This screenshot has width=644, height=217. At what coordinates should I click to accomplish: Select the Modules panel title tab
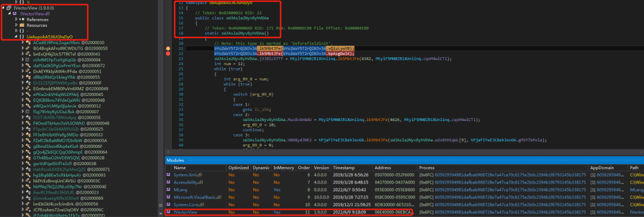tap(175, 160)
